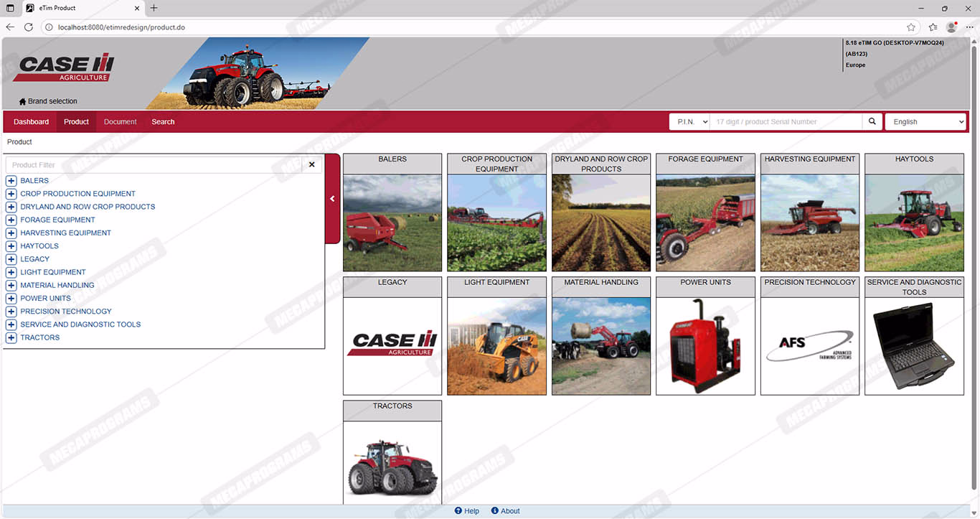Screen dimensions: 980x519
Task: Go to the Dashboard tab
Action: coord(31,122)
